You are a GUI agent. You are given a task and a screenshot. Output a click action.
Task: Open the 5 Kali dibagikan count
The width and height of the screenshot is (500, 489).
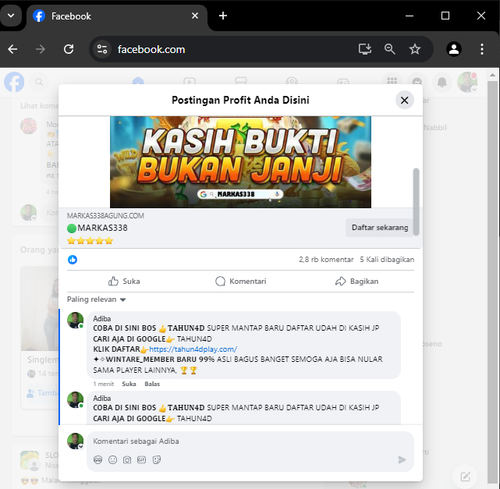point(387,259)
